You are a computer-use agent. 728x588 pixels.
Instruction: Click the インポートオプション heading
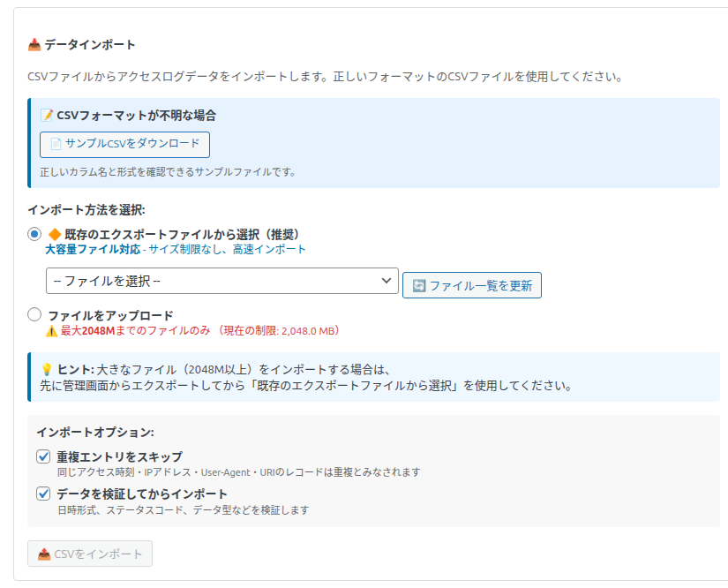(x=95, y=433)
